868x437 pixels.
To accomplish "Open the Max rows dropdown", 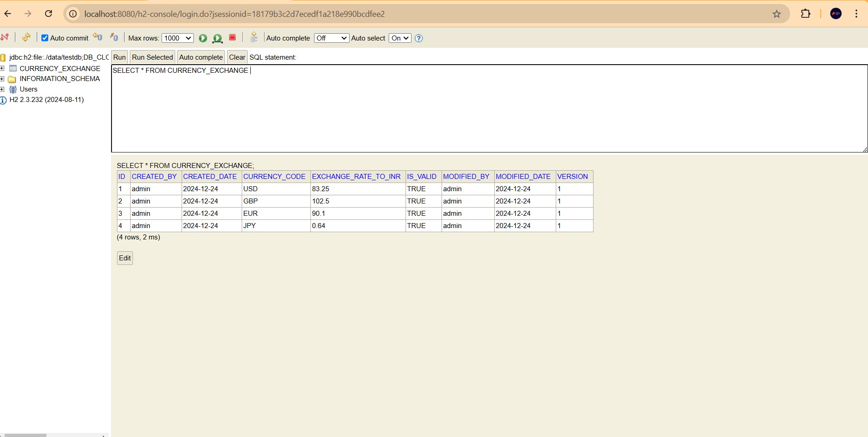I will coord(178,38).
